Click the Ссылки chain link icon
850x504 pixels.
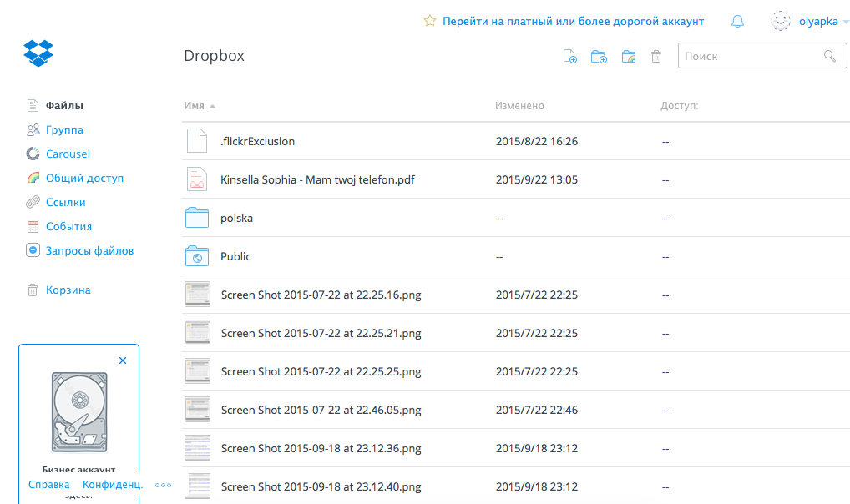point(33,202)
